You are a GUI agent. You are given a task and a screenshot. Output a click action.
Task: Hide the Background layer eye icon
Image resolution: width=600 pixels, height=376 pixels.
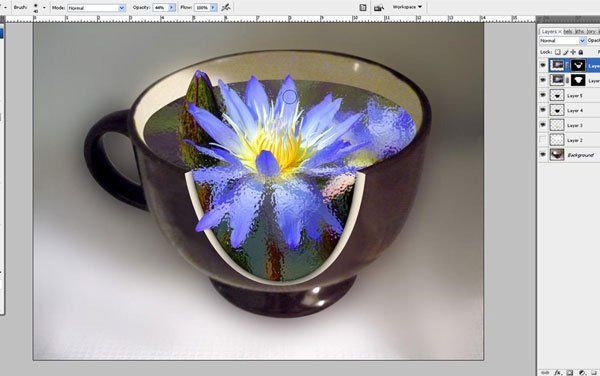point(543,155)
